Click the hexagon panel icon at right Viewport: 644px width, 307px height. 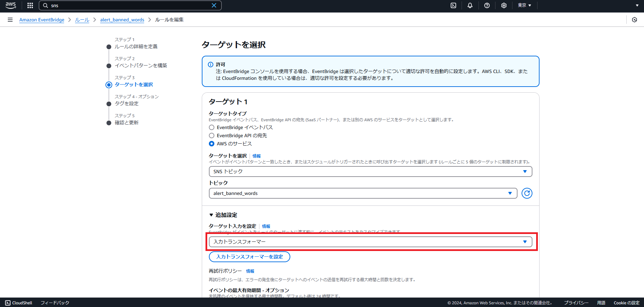point(635,20)
